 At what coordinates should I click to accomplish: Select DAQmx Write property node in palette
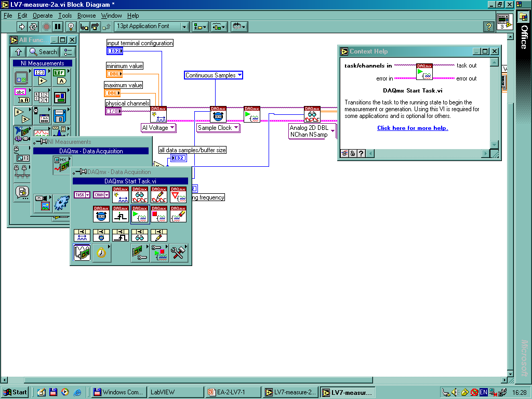(x=159, y=235)
